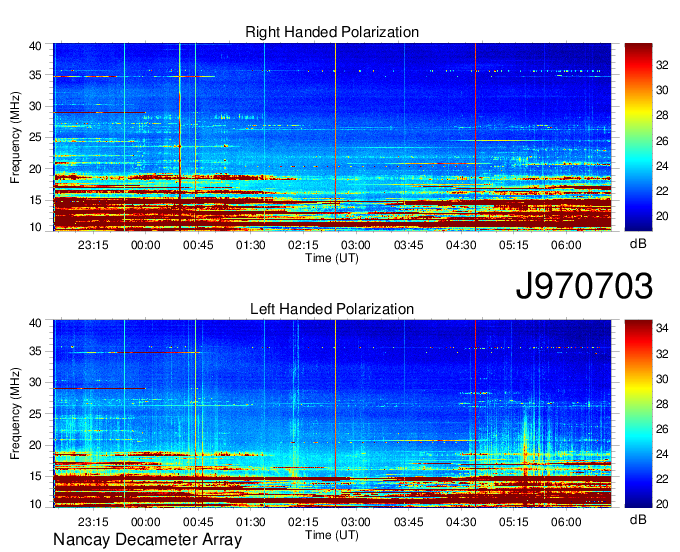Viewport: 680px width, 552px height.
Task: Click the 34 dB tick on Left Handed color bar
Action: tap(662, 328)
